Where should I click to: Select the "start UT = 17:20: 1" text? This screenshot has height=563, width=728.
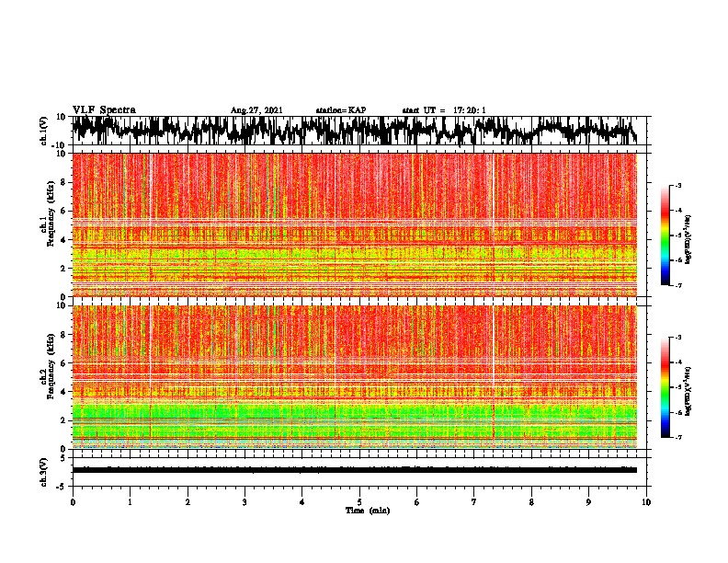(444, 110)
